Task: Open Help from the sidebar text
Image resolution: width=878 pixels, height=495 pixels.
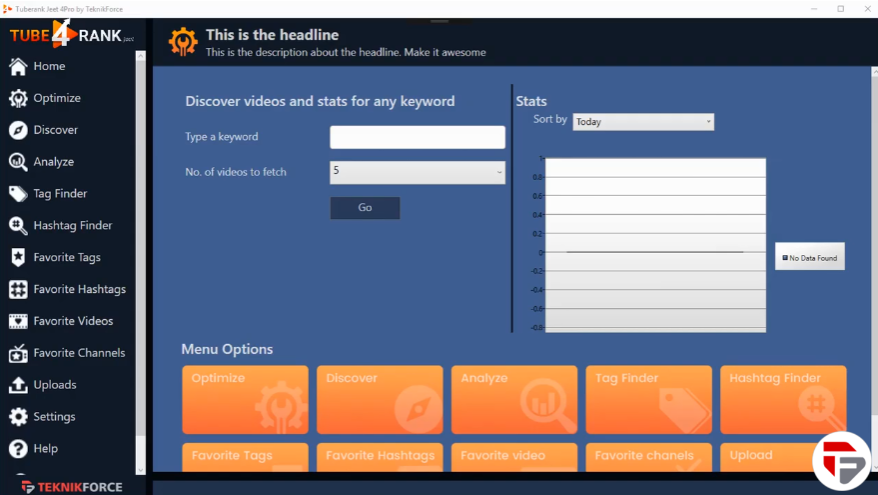Action: click(x=45, y=449)
